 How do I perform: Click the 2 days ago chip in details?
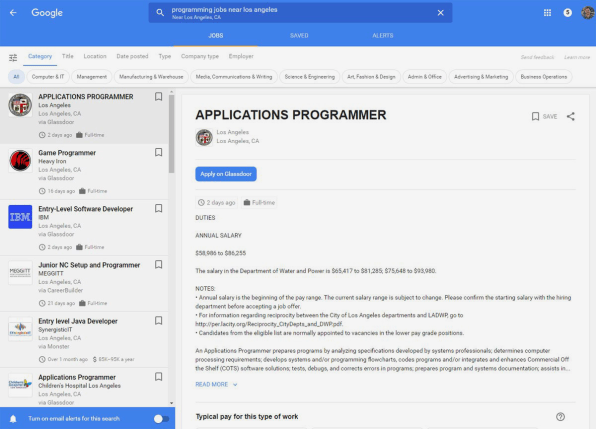click(x=217, y=203)
